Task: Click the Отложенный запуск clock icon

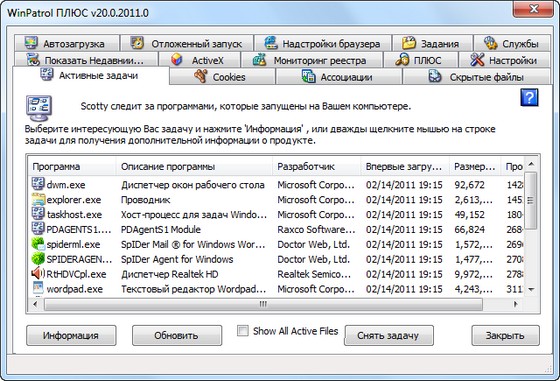Action: coord(137,43)
